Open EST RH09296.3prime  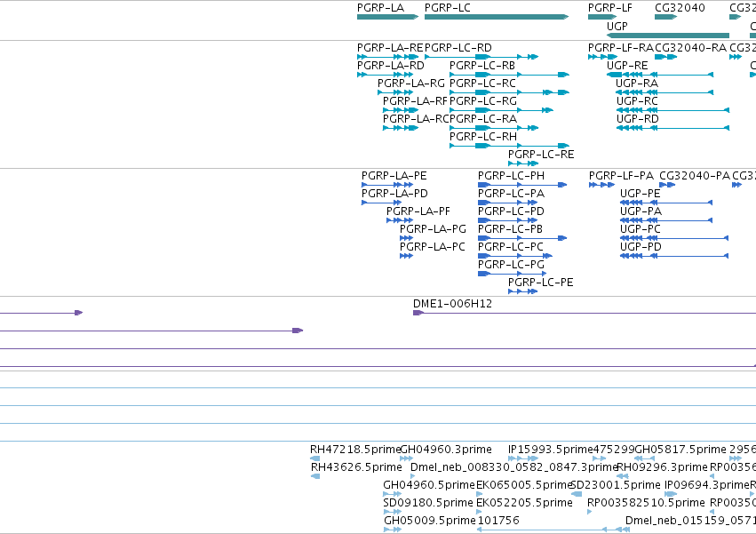[663, 467]
